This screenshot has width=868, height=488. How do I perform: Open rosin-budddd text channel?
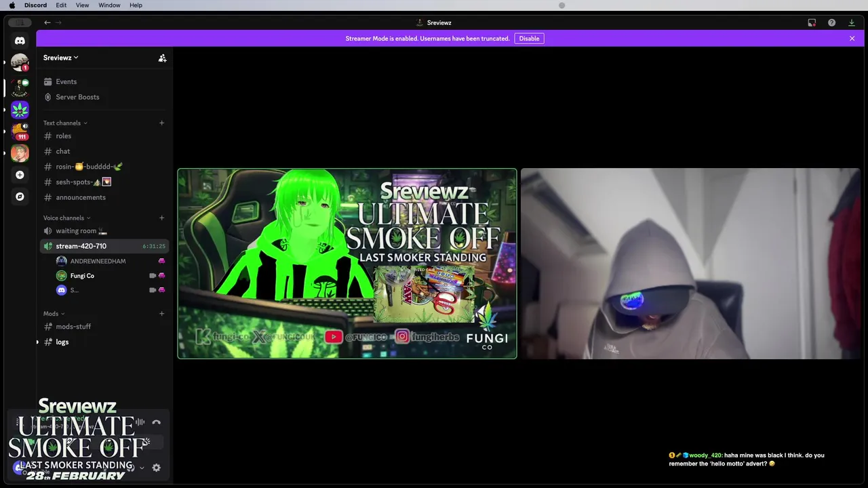pyautogui.click(x=104, y=167)
